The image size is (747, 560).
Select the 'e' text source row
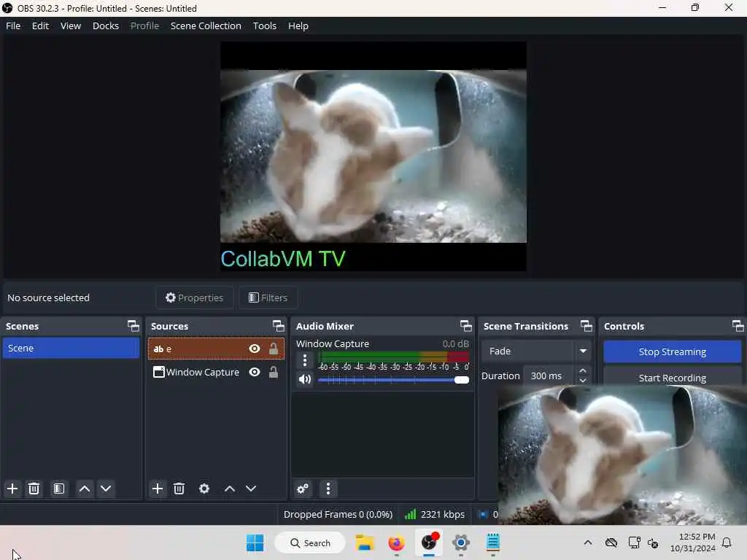[216, 349]
